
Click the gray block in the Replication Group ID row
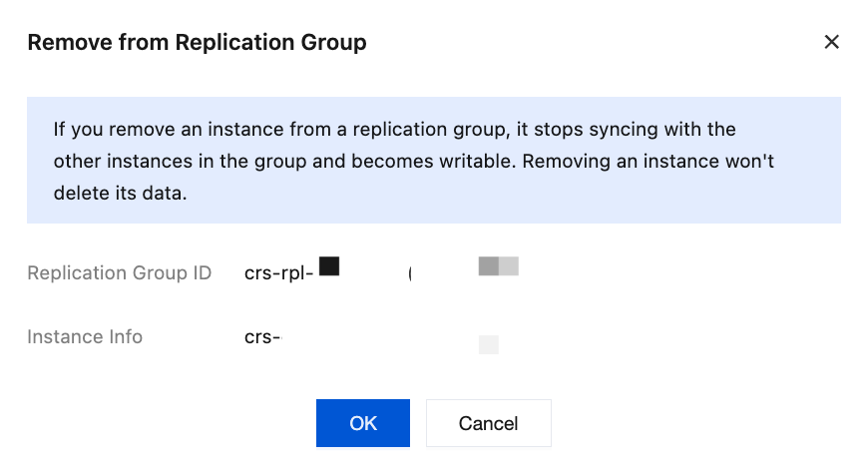[x=499, y=266]
